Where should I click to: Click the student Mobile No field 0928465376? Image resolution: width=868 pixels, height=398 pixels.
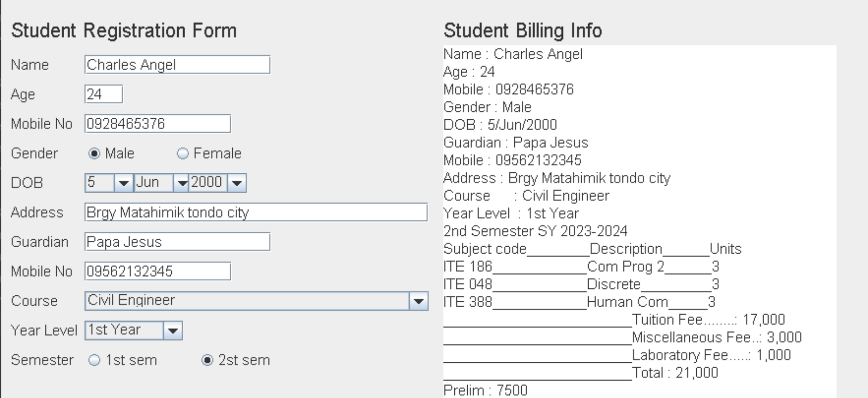point(158,124)
